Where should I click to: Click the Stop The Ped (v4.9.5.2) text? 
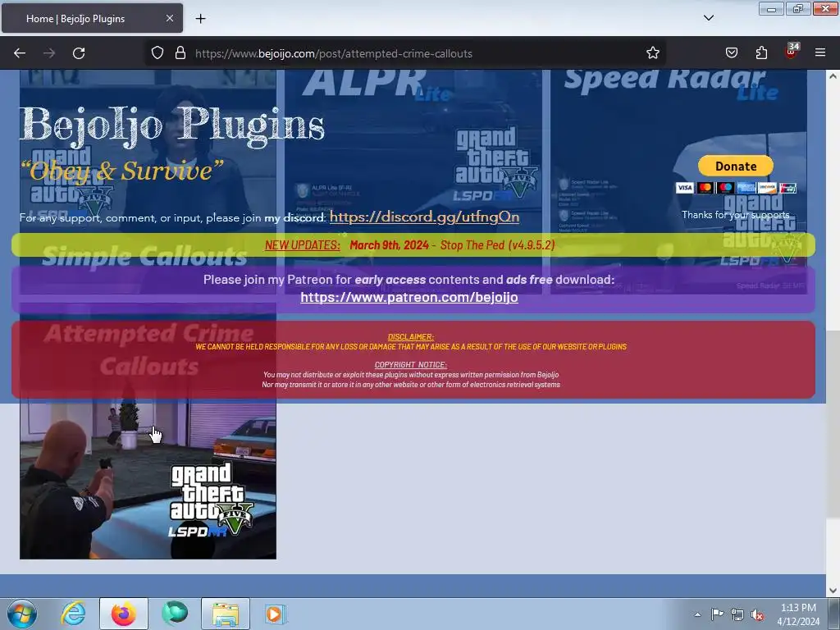point(497,245)
